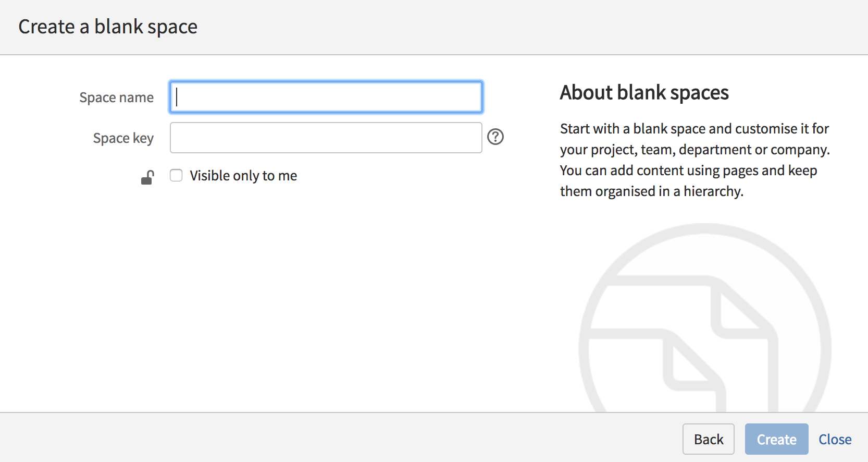Select the 'About blank spaces' heading
This screenshot has height=462, width=868.
click(644, 93)
